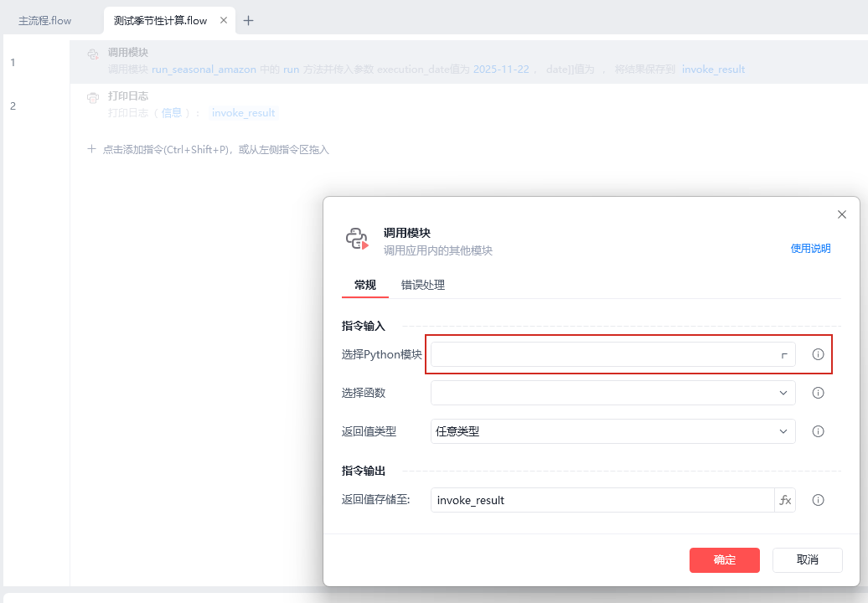Cancel the dialog with 取消
The width and height of the screenshot is (868, 603).
click(807, 560)
